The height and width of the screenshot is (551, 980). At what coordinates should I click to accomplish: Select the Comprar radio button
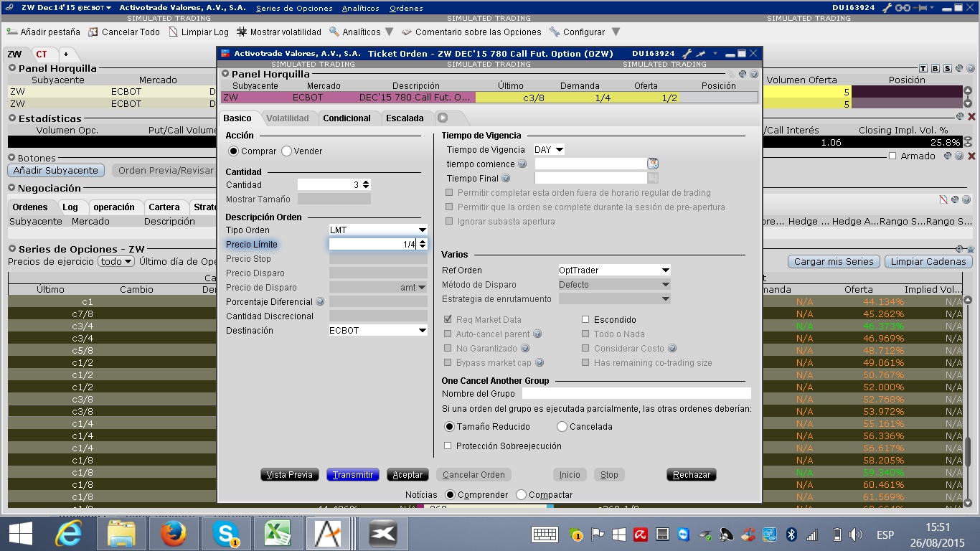pyautogui.click(x=233, y=151)
